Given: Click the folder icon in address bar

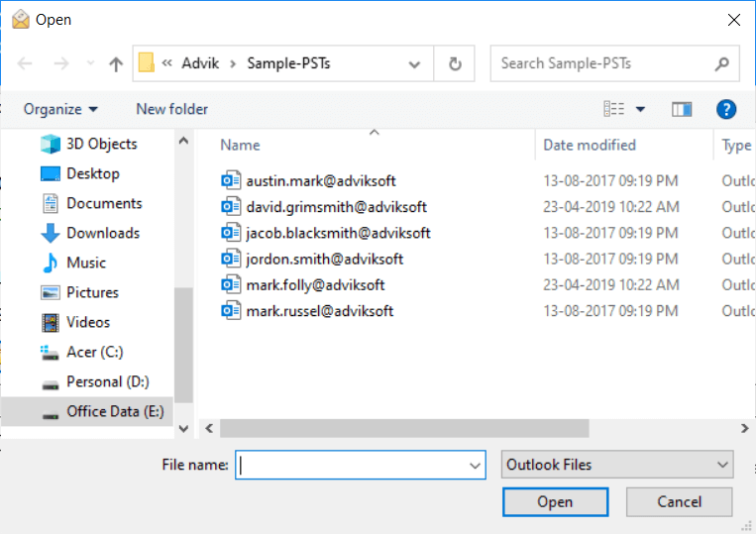Looking at the screenshot, I should pyautogui.click(x=146, y=62).
